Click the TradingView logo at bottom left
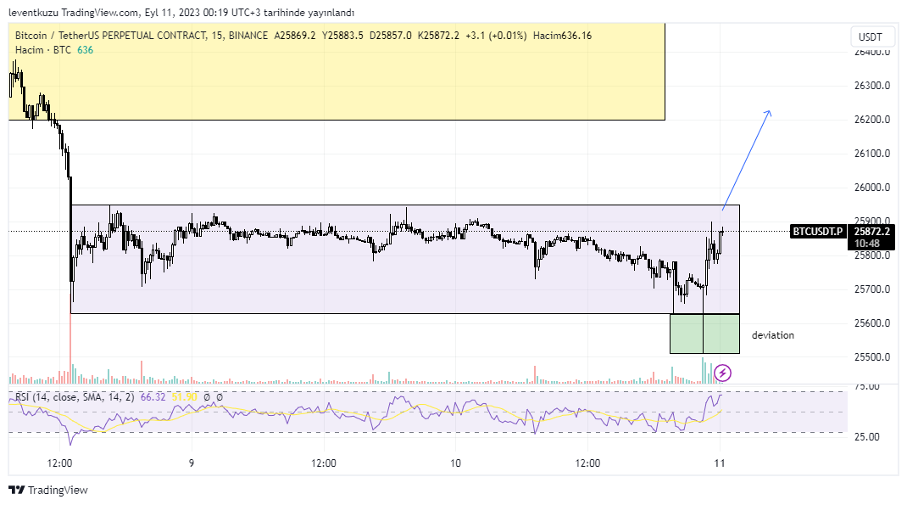This screenshot has height=506, width=908. 16,490
